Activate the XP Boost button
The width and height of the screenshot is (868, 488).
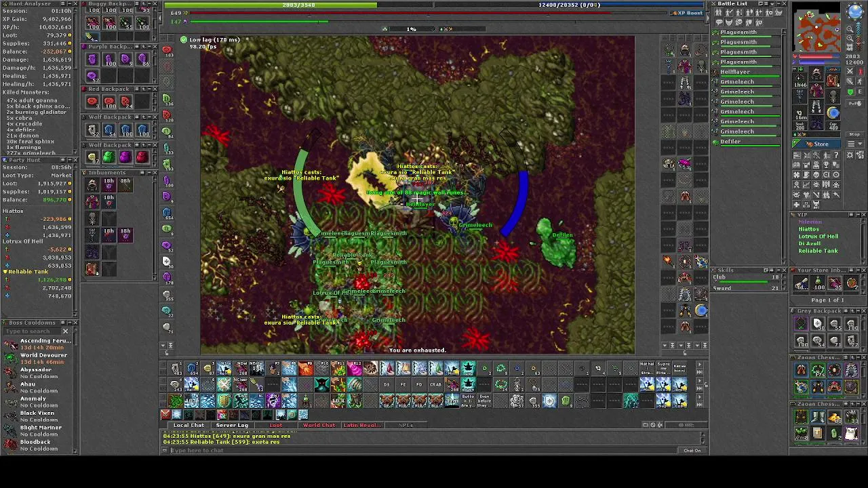click(686, 13)
